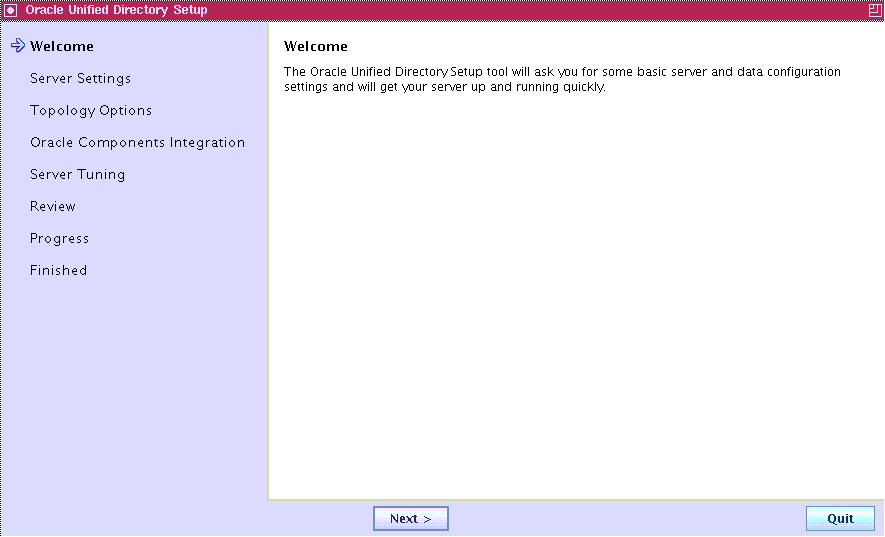Image resolution: width=885 pixels, height=537 pixels.
Task: Select the Oracle Components Integration step
Action: click(x=138, y=142)
